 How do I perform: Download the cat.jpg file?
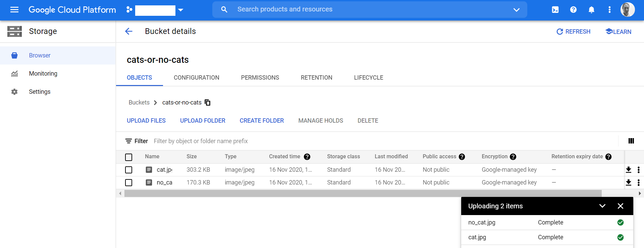pyautogui.click(x=629, y=170)
